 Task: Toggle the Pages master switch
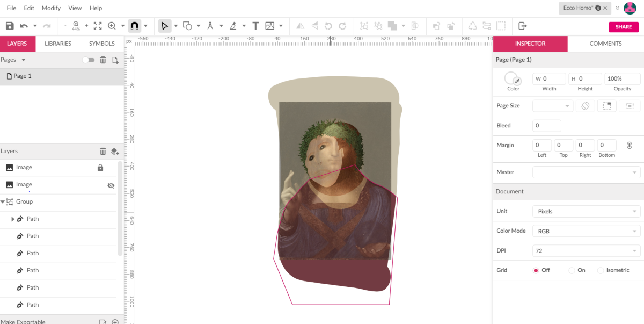pos(88,60)
